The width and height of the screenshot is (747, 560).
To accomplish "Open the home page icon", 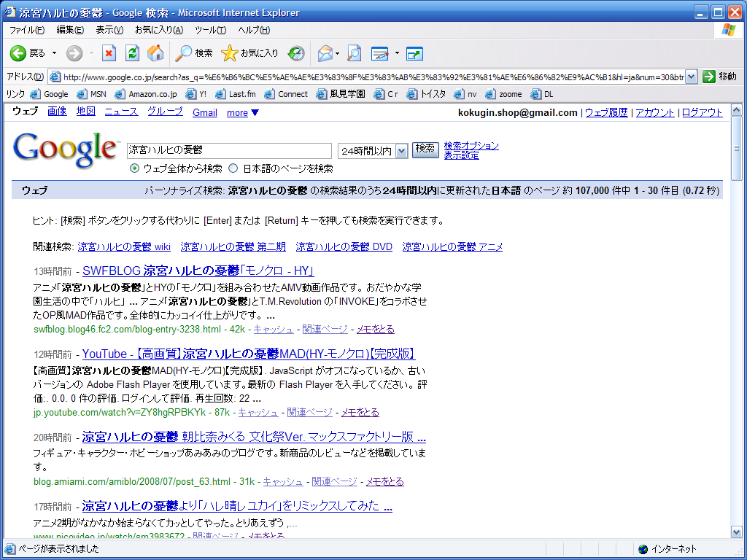I will 155,53.
